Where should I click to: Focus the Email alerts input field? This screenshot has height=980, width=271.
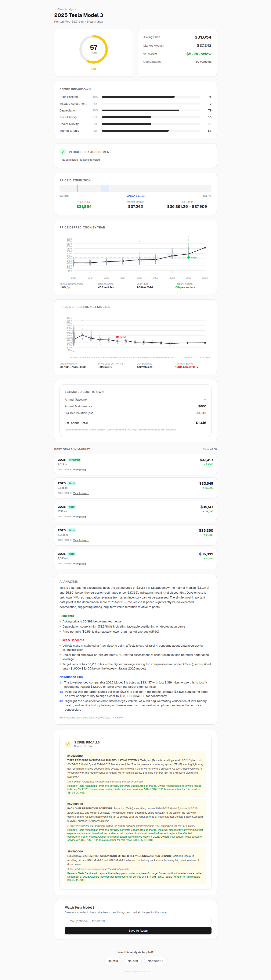[x=138, y=921]
